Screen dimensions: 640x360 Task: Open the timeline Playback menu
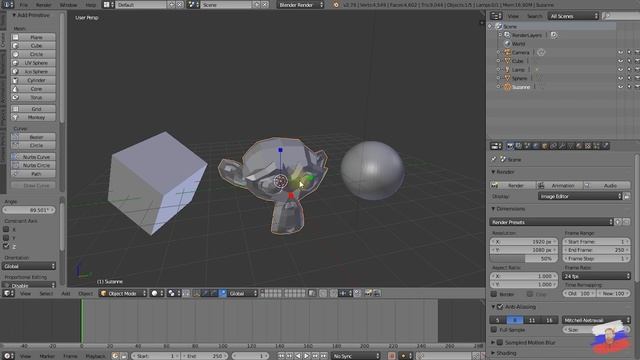95,356
